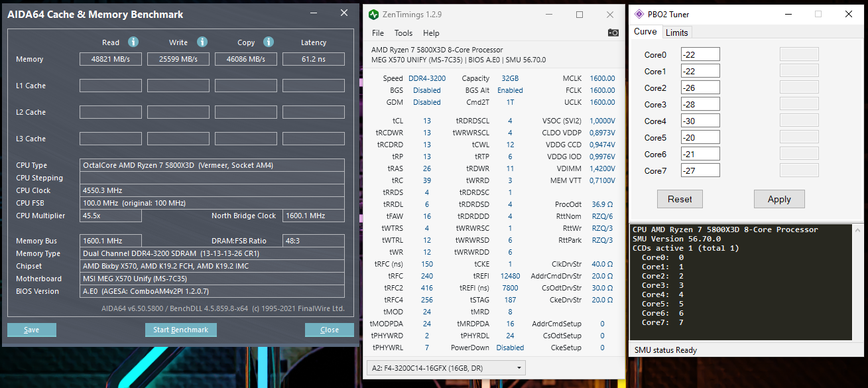The height and width of the screenshot is (388, 868).
Task: Click the VDIMM value 1,4200V
Action: click(x=602, y=168)
